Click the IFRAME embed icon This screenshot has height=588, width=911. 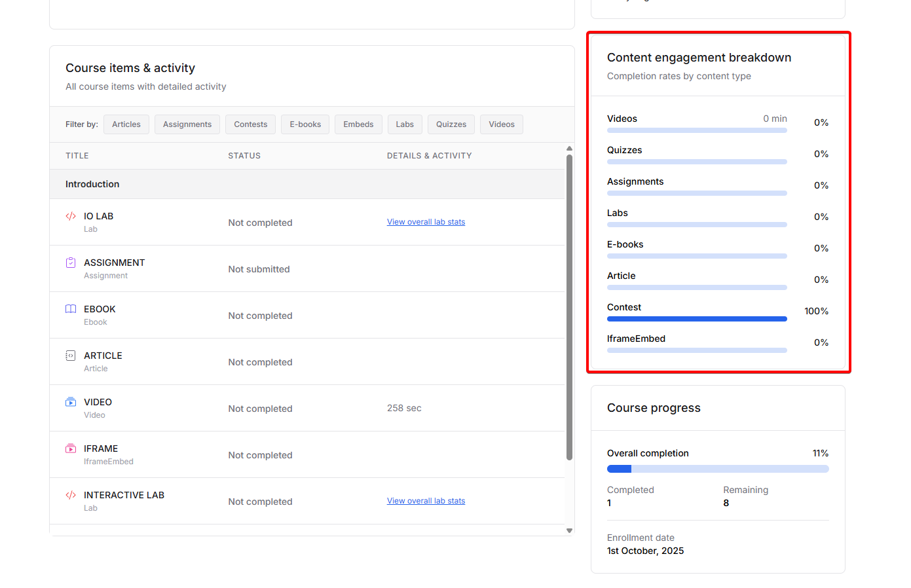point(71,449)
